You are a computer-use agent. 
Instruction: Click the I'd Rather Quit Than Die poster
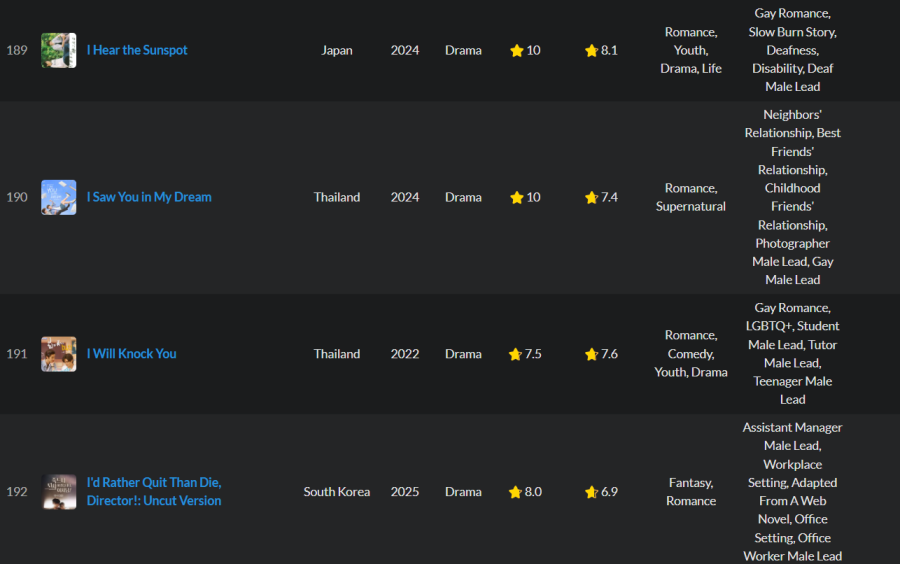point(59,492)
